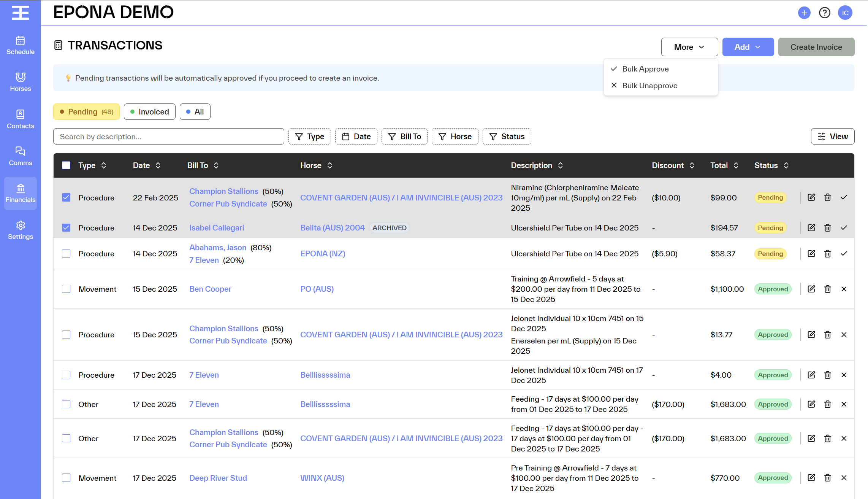The width and height of the screenshot is (868, 499).
Task: Focus the Search by description field
Action: [x=168, y=137]
